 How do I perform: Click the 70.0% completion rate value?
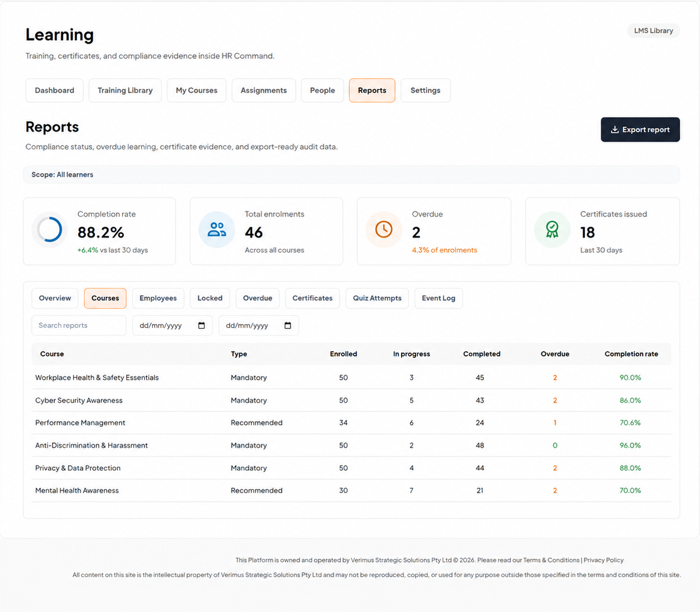[630, 491]
